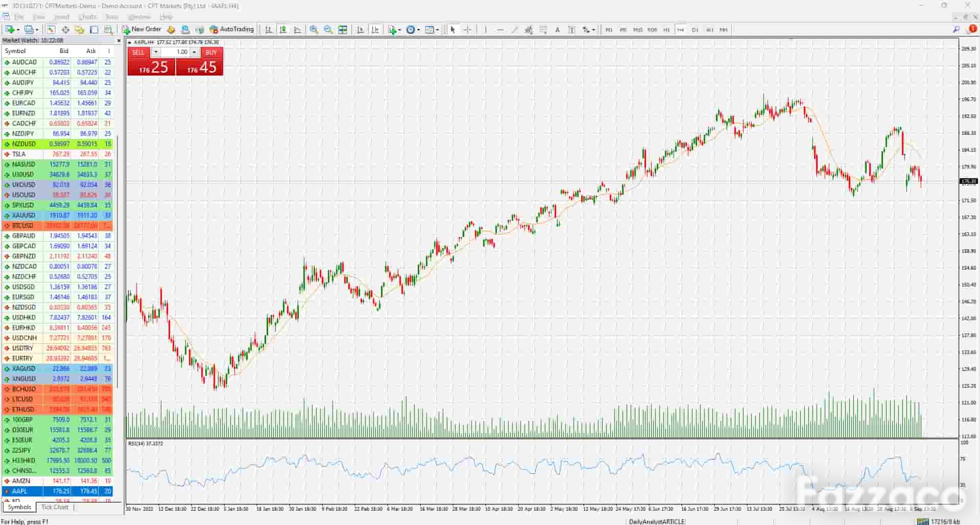Increase volume arrow right of 1.00
980x525 pixels.
(194, 52)
